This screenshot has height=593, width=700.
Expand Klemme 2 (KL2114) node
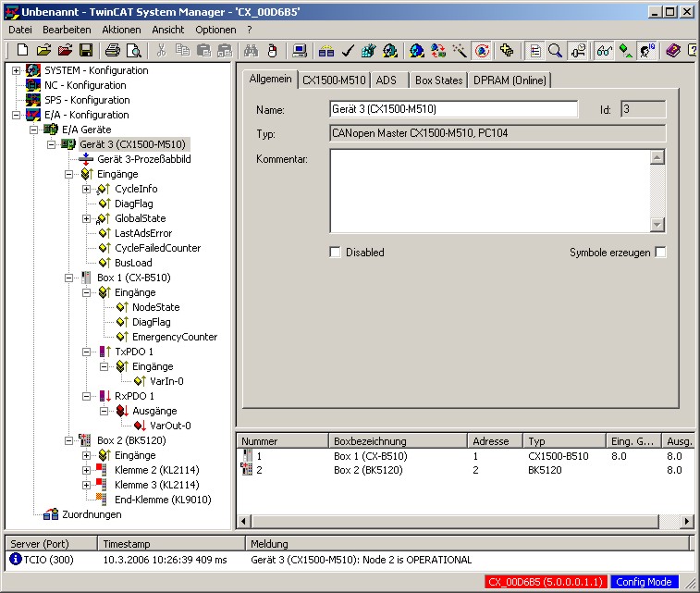pos(86,470)
